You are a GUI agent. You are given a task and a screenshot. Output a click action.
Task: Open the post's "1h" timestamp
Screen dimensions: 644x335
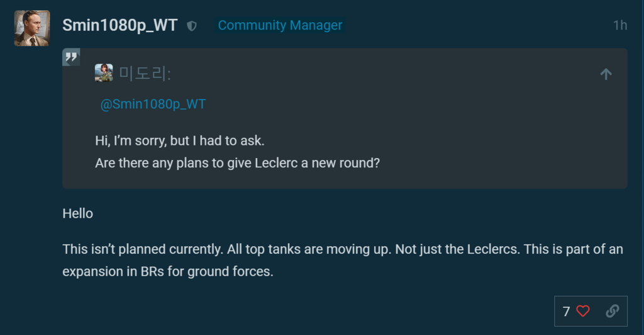(x=619, y=25)
